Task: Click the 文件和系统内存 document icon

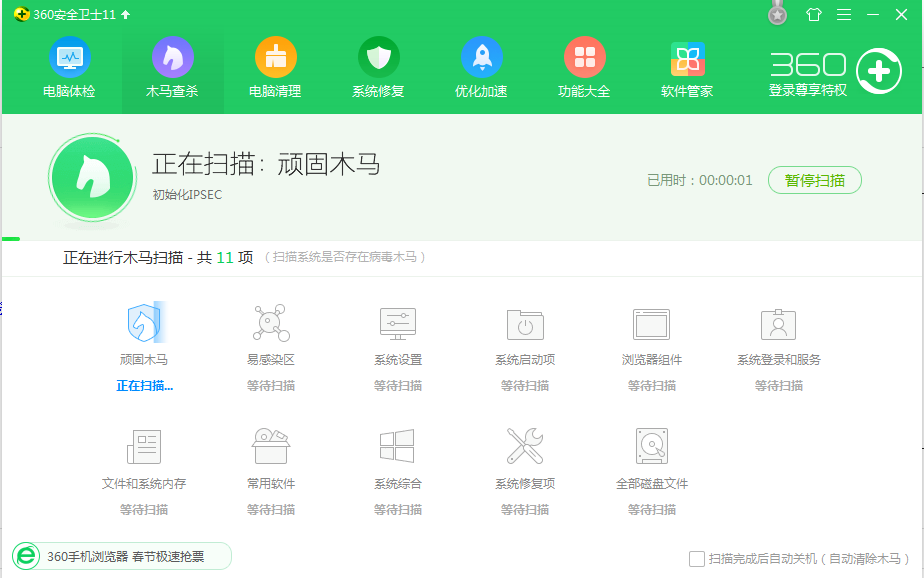Action: click(144, 447)
